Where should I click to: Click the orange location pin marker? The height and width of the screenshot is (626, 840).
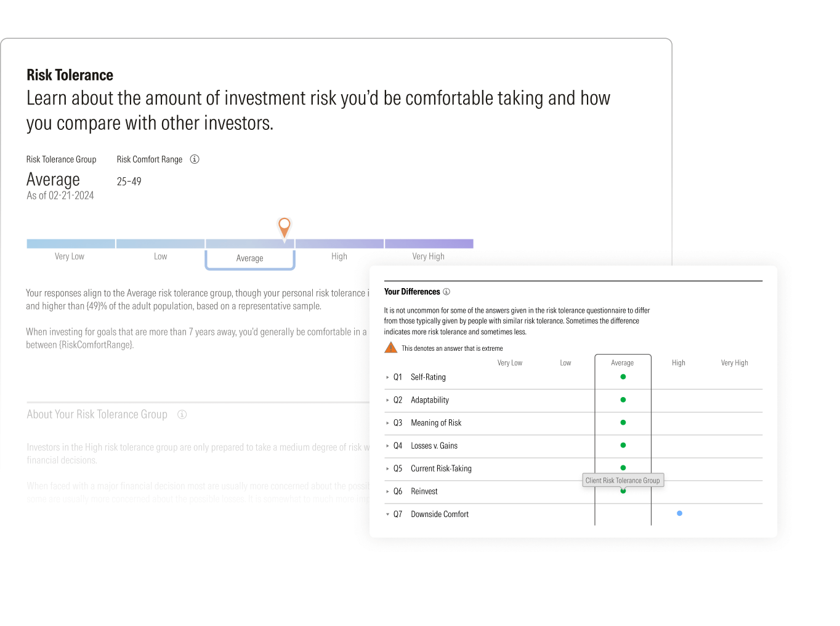(284, 227)
